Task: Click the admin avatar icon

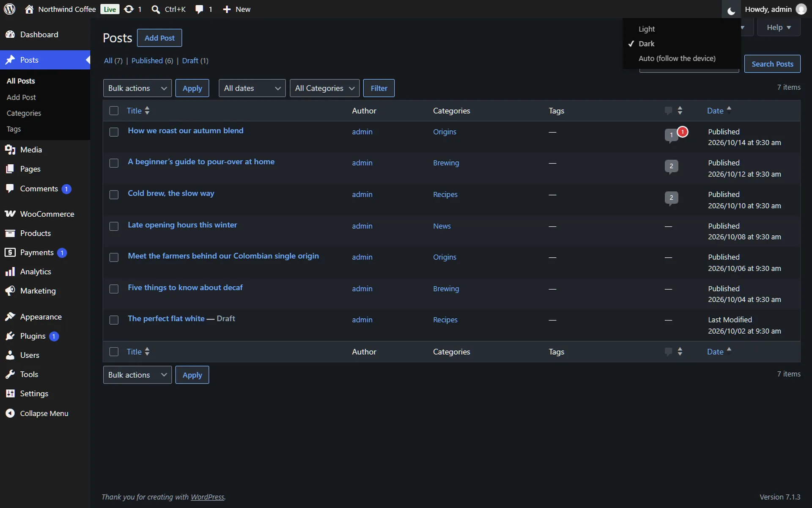Action: pyautogui.click(x=801, y=9)
